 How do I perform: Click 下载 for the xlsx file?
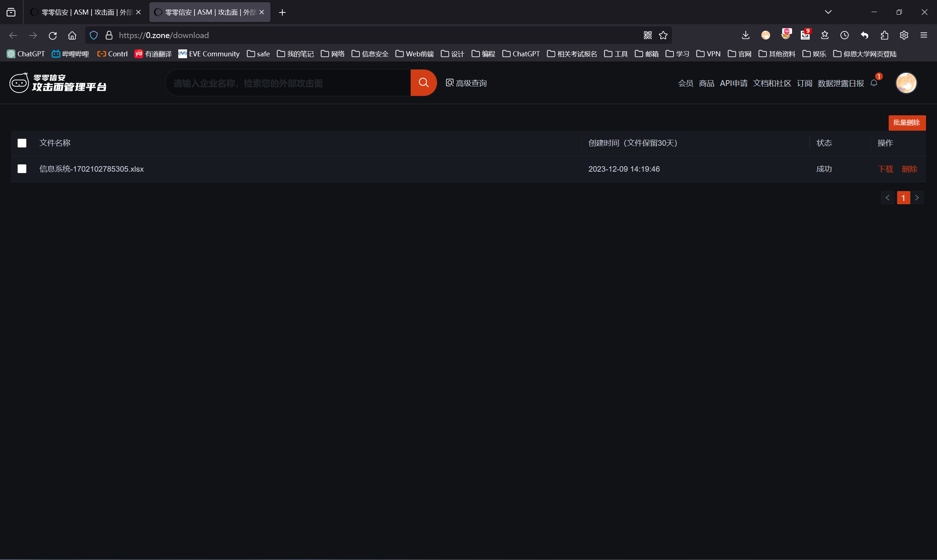[885, 169]
